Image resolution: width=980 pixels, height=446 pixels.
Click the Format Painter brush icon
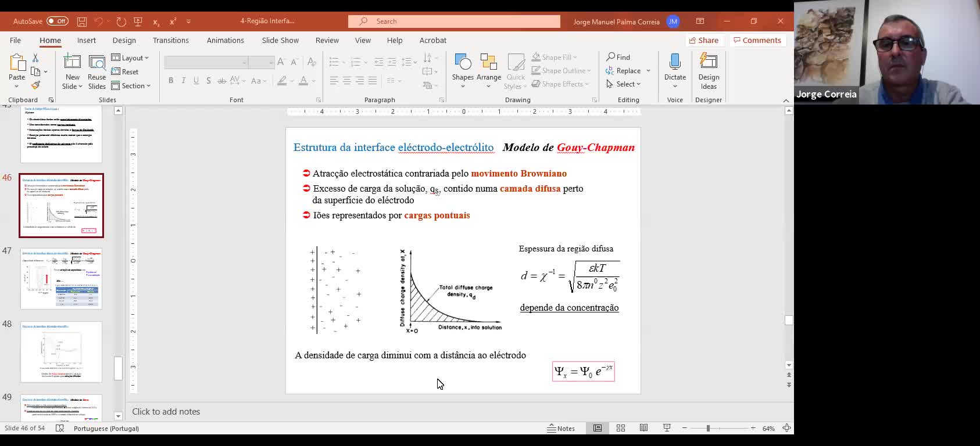coord(35,85)
